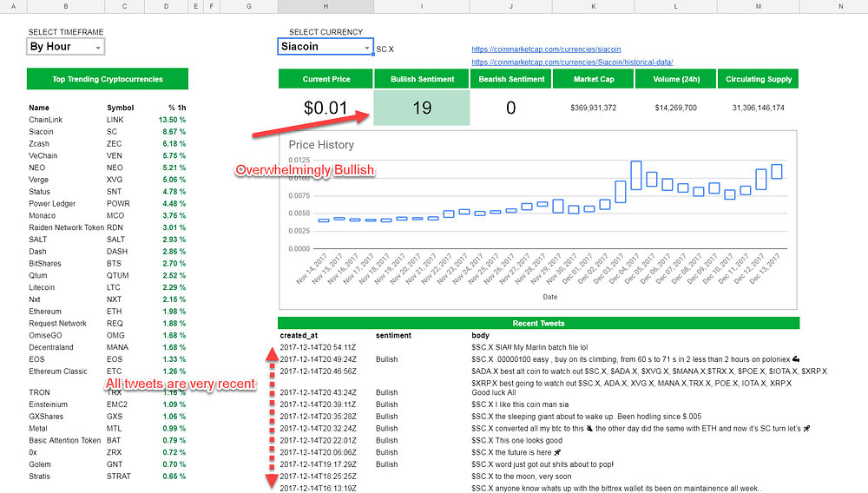Click the Date axis label on chart
Viewport: 868px width, 493px height.
tap(549, 297)
